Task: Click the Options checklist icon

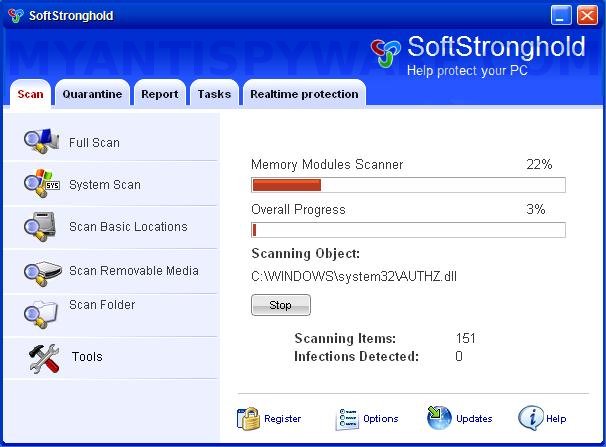Action: pyautogui.click(x=347, y=419)
